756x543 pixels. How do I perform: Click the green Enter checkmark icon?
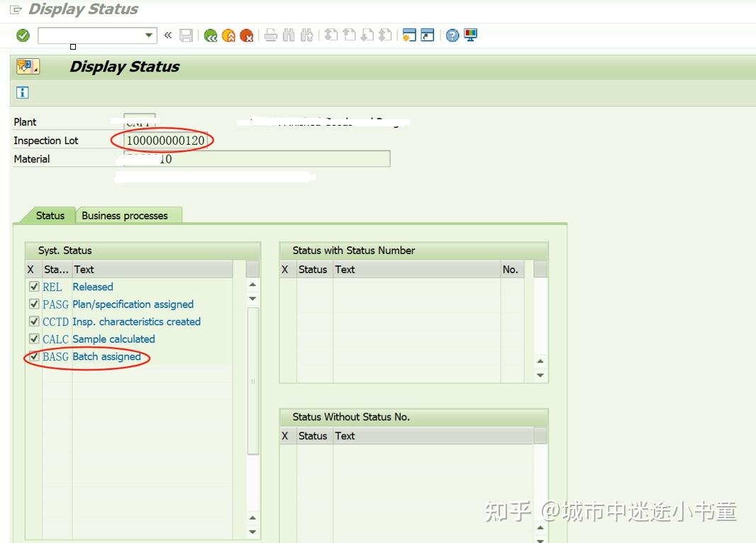pos(21,35)
